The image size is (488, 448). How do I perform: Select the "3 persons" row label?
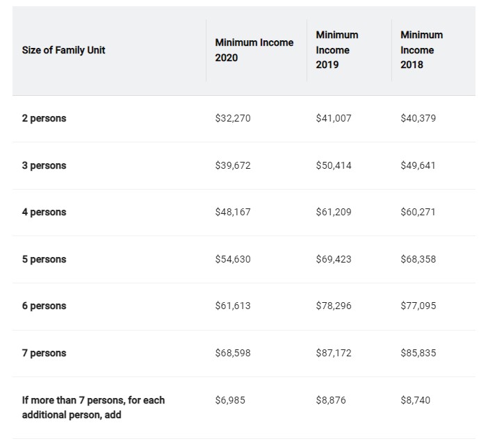pyautogui.click(x=44, y=165)
